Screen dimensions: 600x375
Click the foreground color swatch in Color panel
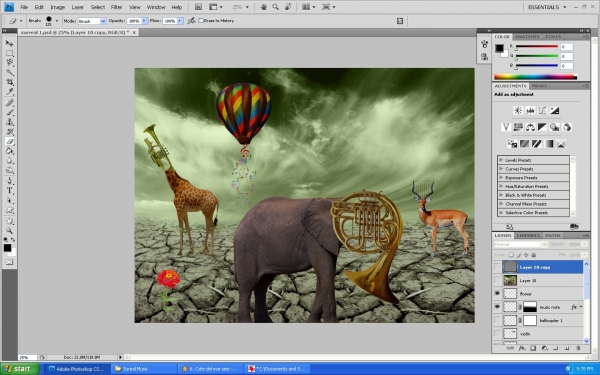coord(499,48)
